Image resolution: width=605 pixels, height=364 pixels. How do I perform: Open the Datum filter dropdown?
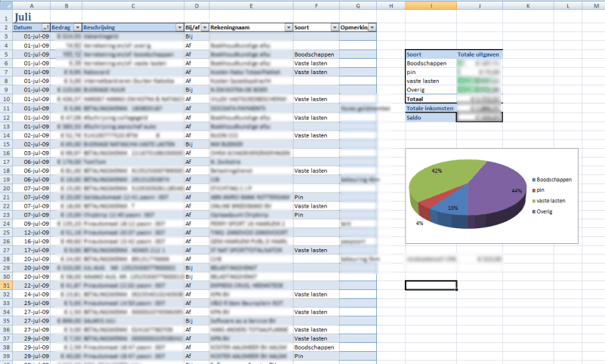click(46, 27)
